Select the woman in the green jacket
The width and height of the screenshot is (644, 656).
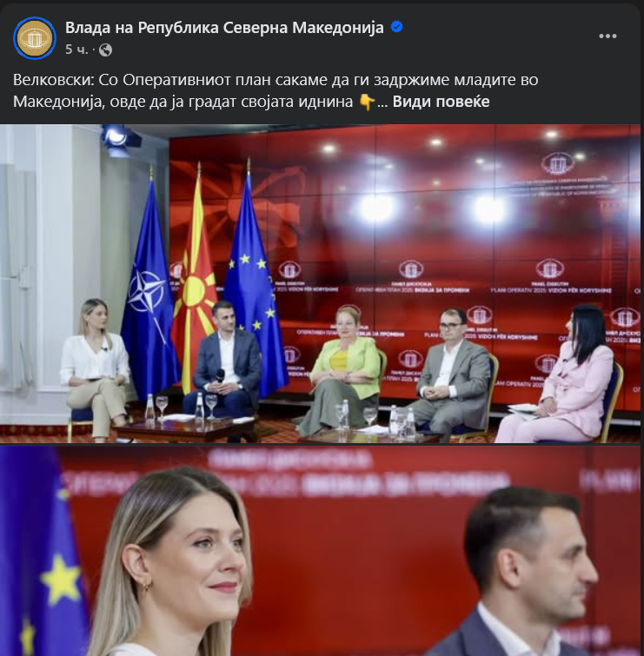(341, 370)
